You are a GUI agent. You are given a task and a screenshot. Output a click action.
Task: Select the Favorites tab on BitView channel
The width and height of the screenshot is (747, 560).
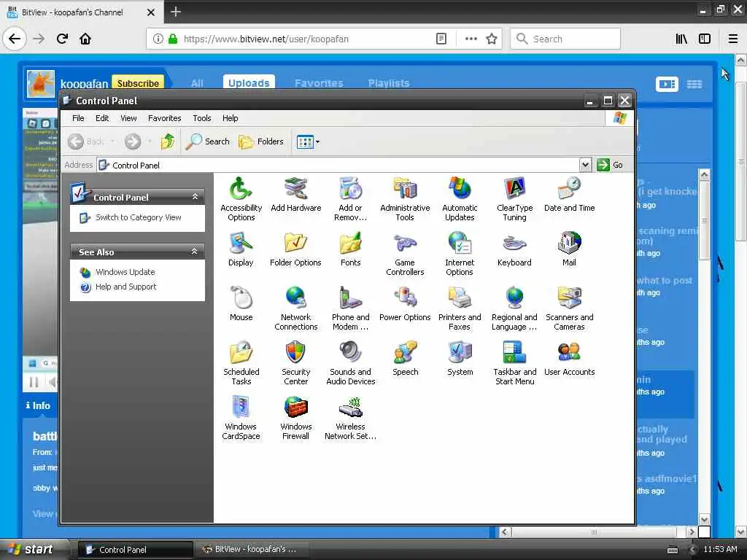319,83
